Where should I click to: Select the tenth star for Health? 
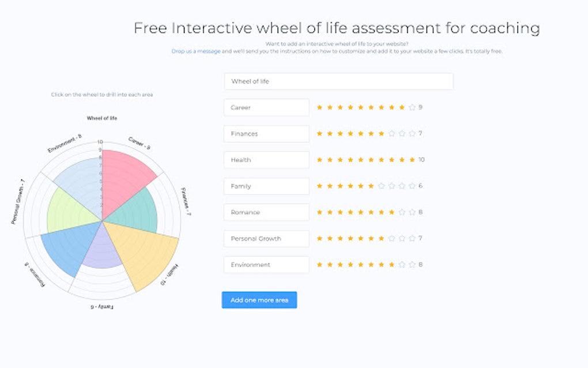pos(412,160)
